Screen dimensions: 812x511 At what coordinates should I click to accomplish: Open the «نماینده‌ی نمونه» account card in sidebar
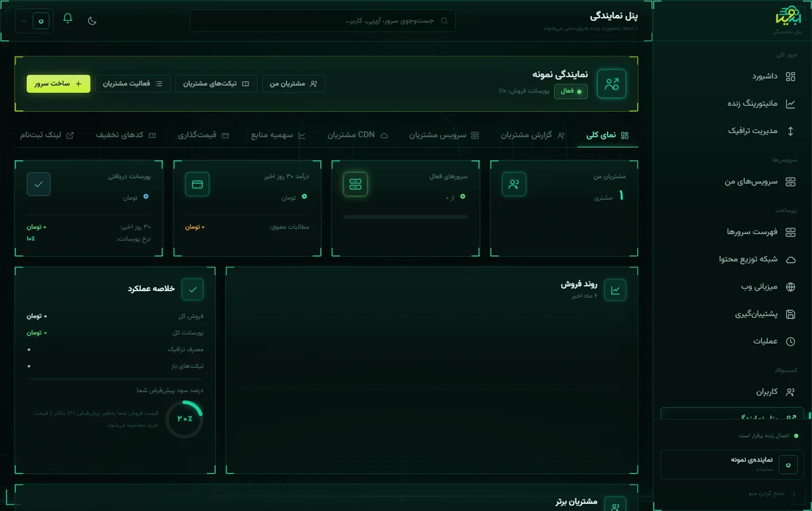[732, 464]
